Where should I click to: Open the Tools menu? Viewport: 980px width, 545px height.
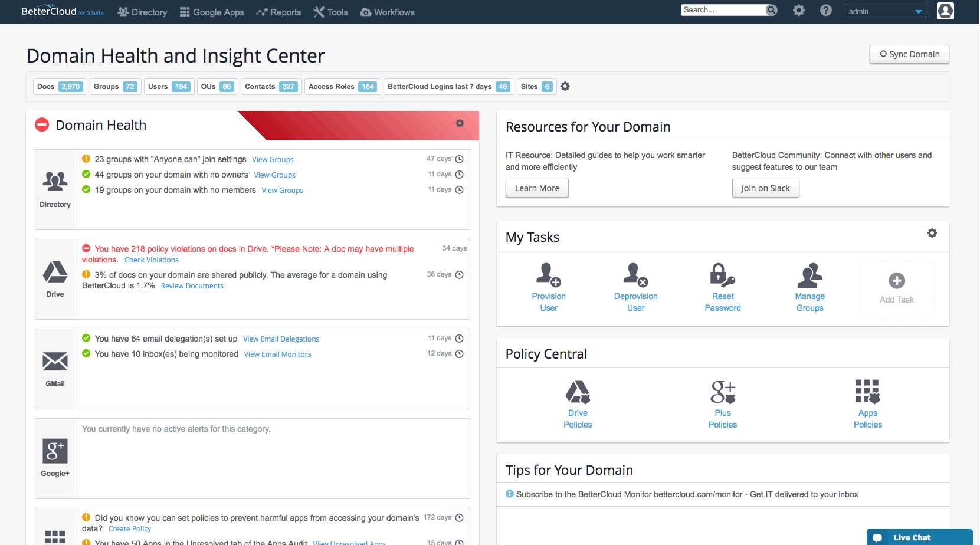pyautogui.click(x=330, y=12)
